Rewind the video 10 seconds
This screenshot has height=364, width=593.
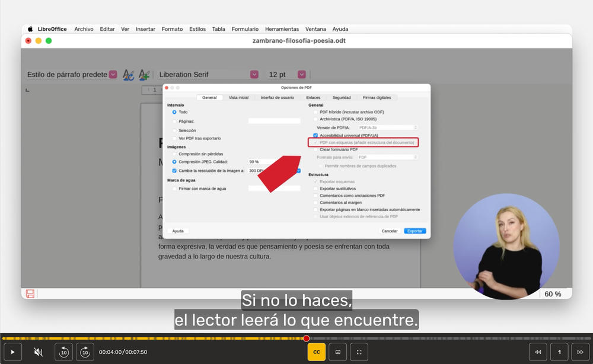click(63, 352)
